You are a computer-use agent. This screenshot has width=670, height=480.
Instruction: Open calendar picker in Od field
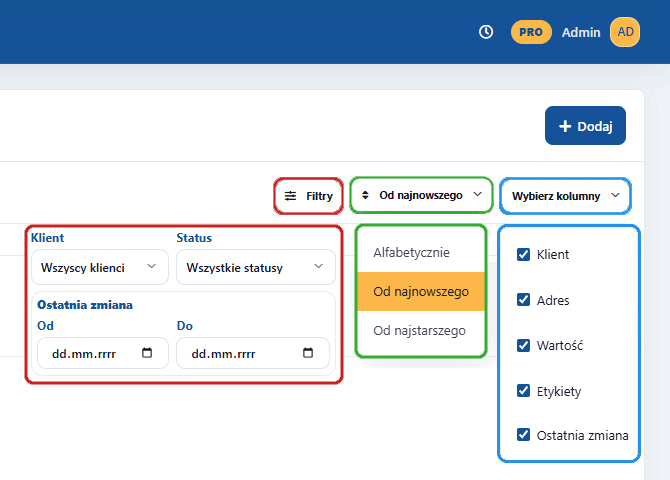(x=147, y=353)
